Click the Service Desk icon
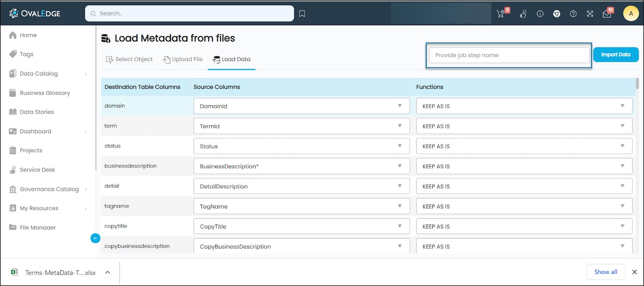Screen dimensions: 644x286 click(x=13, y=170)
